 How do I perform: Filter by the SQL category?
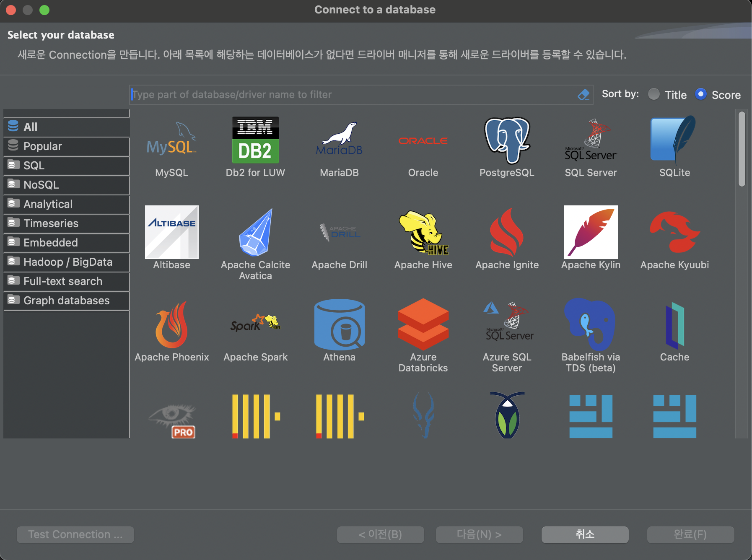tap(67, 166)
